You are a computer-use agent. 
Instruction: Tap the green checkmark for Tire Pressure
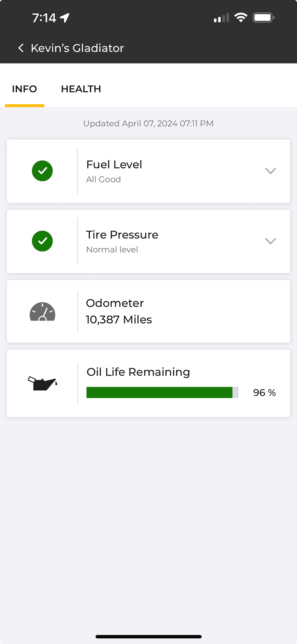pos(42,241)
